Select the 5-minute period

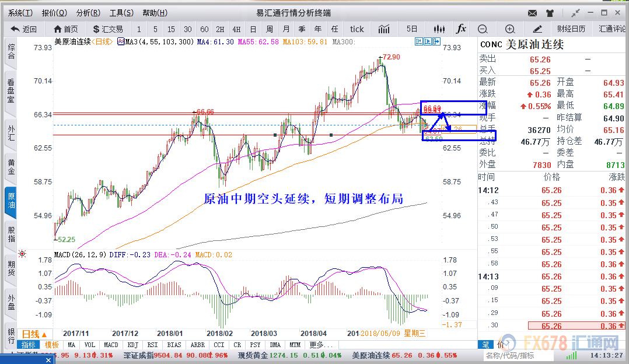pyautogui.click(x=155, y=29)
